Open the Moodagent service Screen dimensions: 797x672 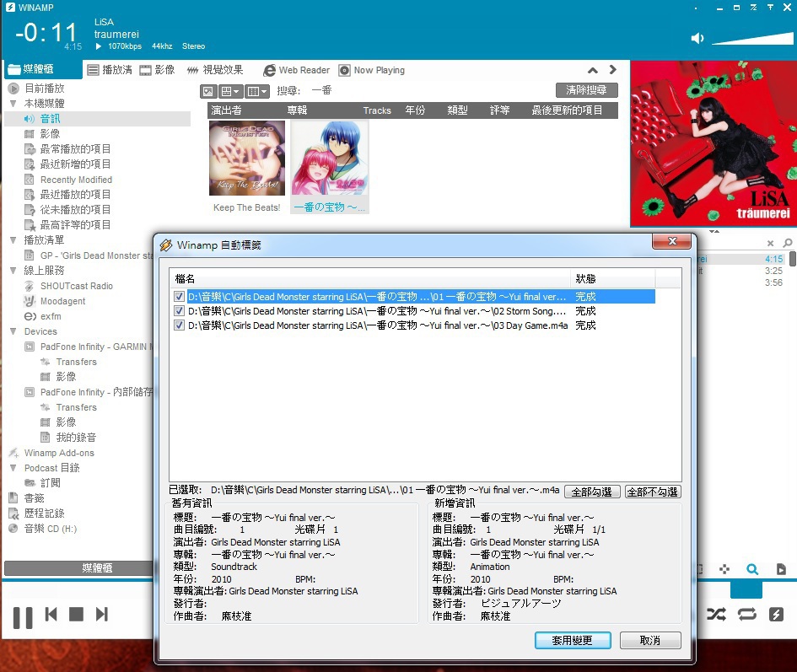[x=62, y=302]
